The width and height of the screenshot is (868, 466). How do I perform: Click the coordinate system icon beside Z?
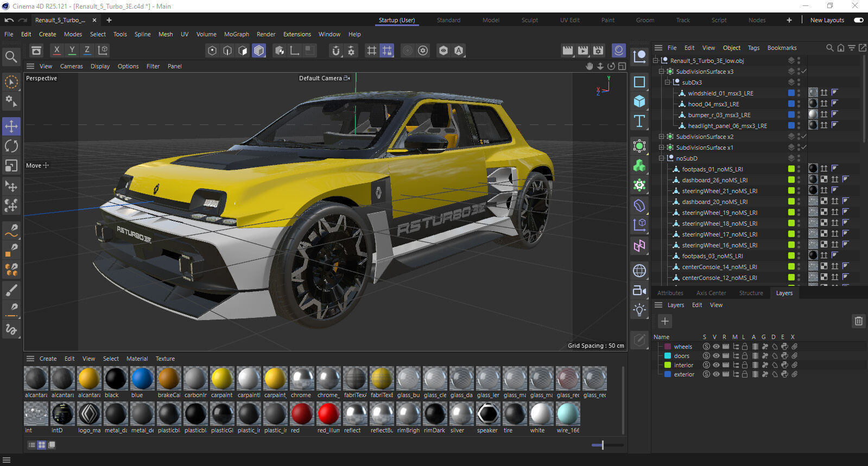click(103, 50)
